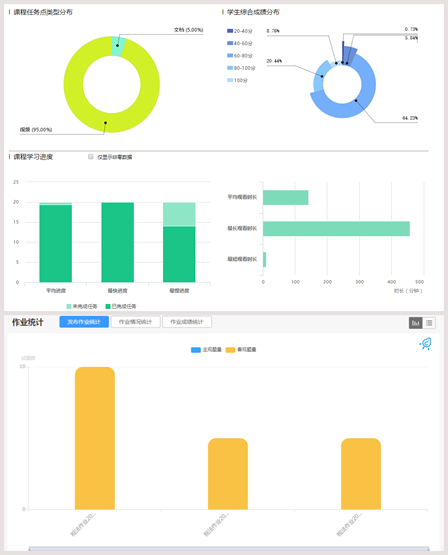Open the 作业成绩统计 tab
The width and height of the screenshot is (448, 555).
pos(187,322)
